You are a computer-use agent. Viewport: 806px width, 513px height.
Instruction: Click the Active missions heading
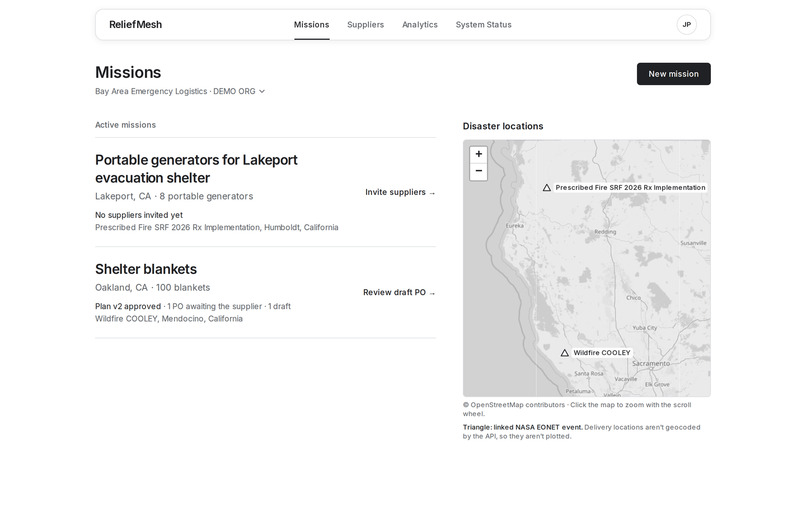125,125
